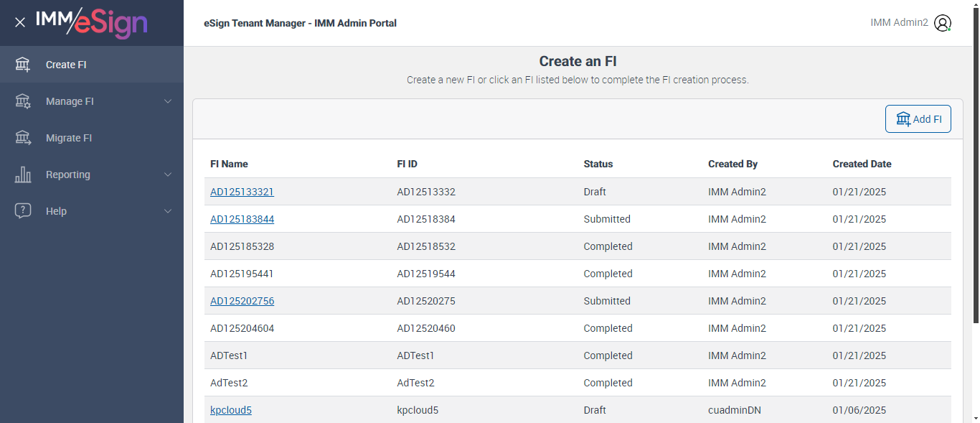Viewport: 980px width, 423px height.
Task: Select the AdTest2 name cell
Action: [229, 383]
